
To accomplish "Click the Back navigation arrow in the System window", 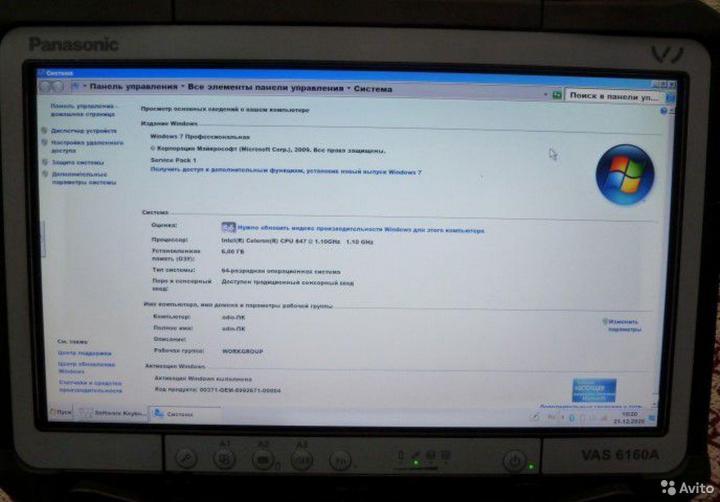I will (45, 86).
